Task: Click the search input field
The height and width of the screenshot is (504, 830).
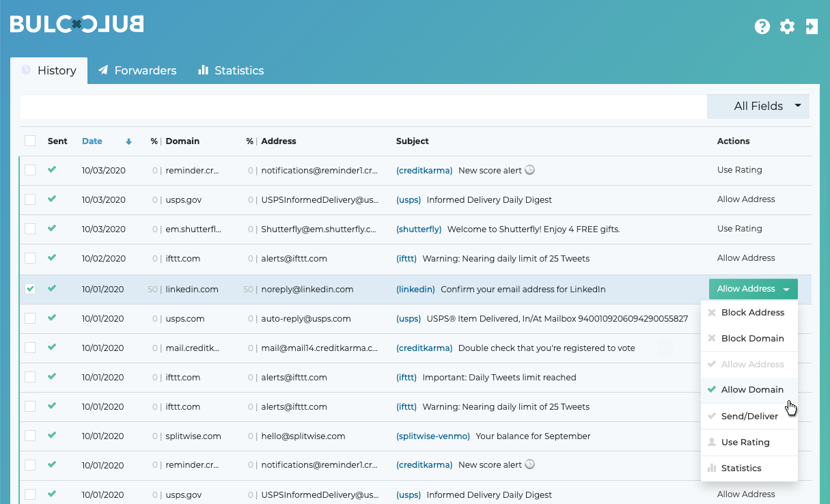Action: click(x=363, y=106)
